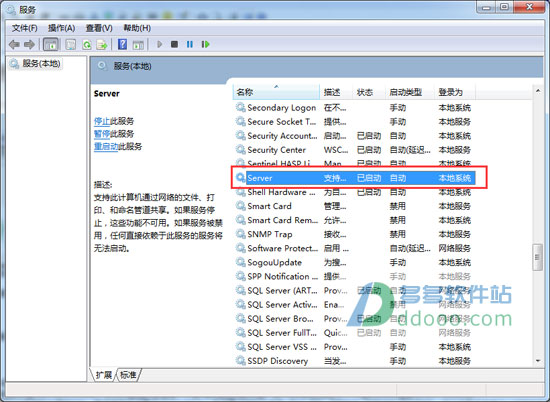The height and width of the screenshot is (402, 550).
Task: Click the Restart Service icon
Action: coord(206,44)
